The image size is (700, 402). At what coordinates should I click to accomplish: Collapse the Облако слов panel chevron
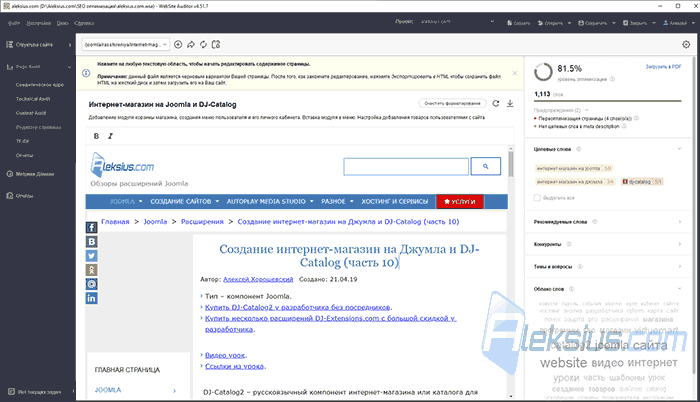pyautogui.click(x=679, y=289)
